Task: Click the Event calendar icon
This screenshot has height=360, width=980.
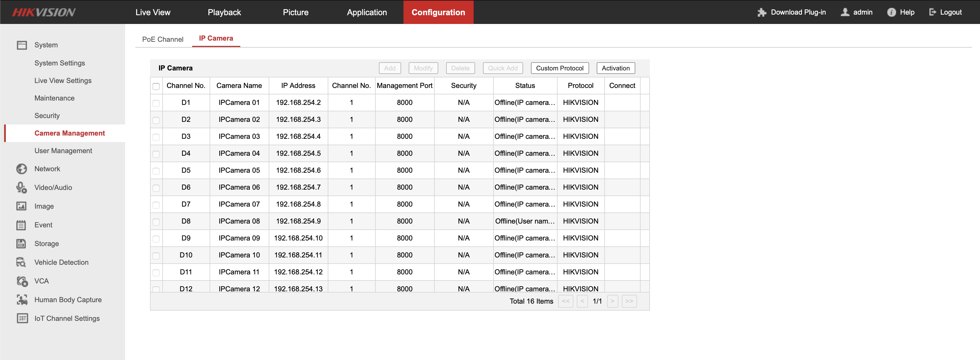Action: [22, 225]
